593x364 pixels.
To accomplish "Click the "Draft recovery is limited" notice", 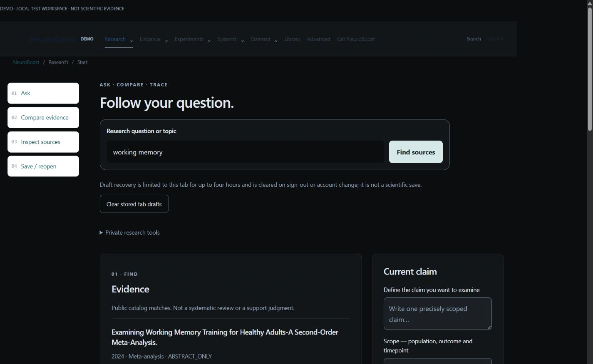I will (x=261, y=185).
